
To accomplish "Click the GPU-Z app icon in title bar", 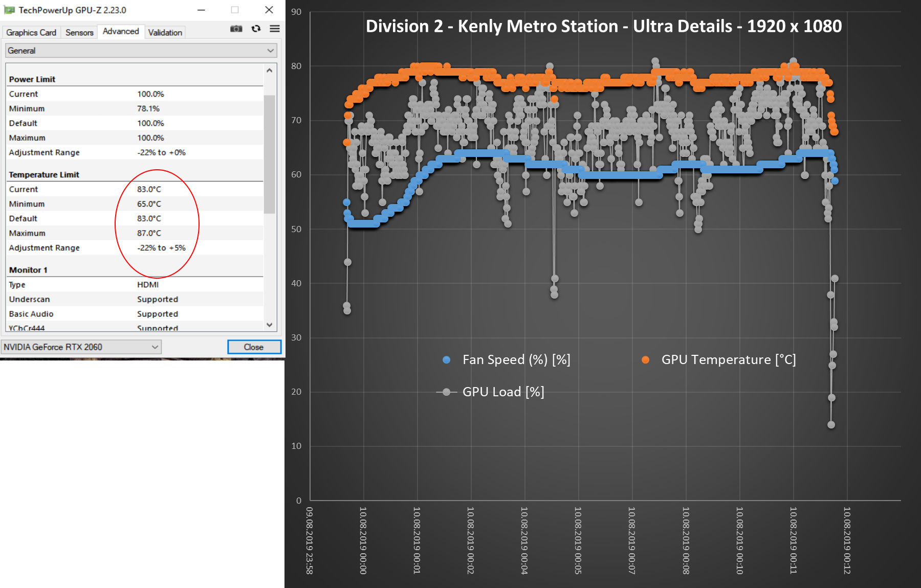I will click(9, 10).
